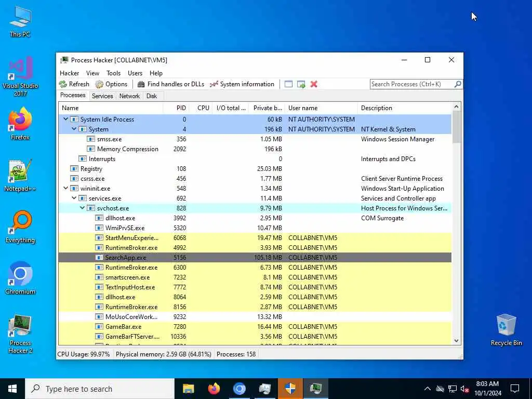Show hidden system tray icons chevron
Screen dimensions: 532x399
coord(428,389)
